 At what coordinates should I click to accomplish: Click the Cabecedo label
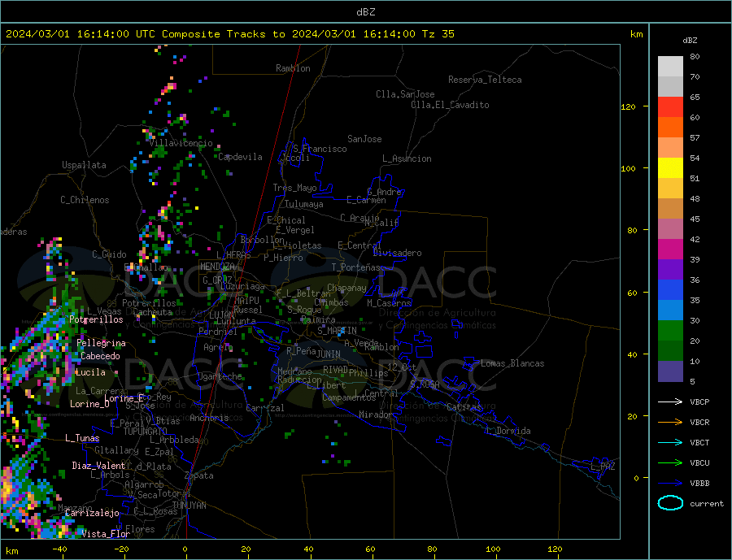[x=100, y=356]
